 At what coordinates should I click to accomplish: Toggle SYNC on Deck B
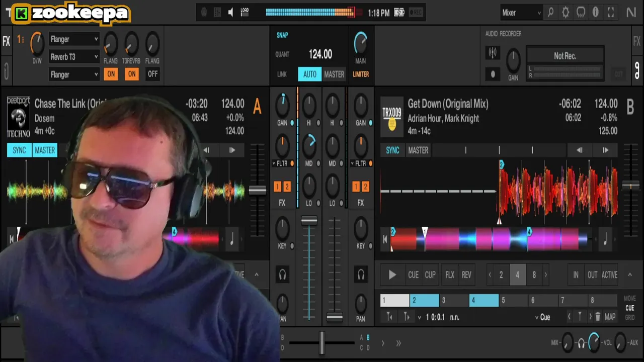pos(392,150)
